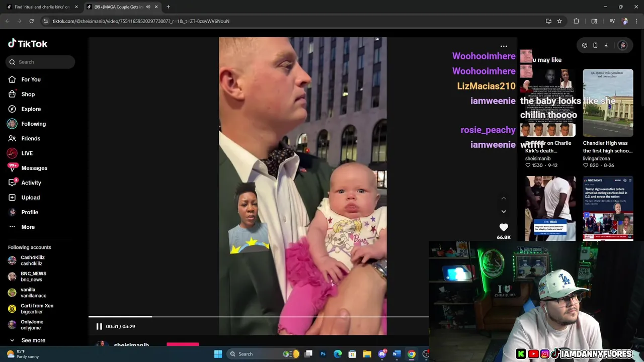Open TikTok profile avatar menu

tap(622, 45)
